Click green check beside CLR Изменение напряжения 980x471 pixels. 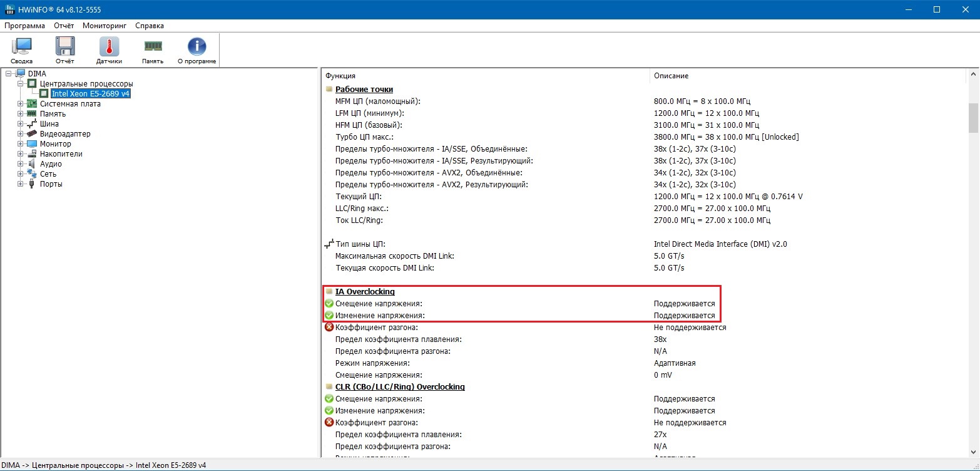329,411
